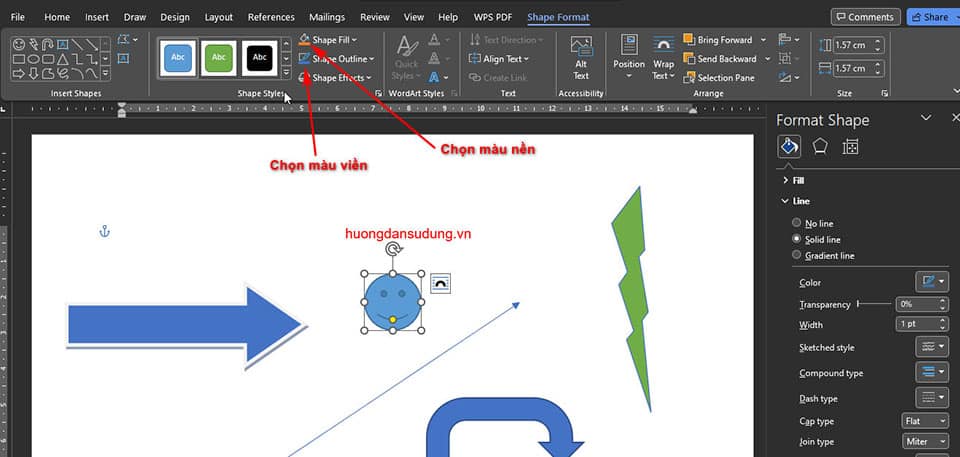Viewport: 960px width, 457px height.
Task: Click layout options icon beside smiley shape
Action: (440, 284)
